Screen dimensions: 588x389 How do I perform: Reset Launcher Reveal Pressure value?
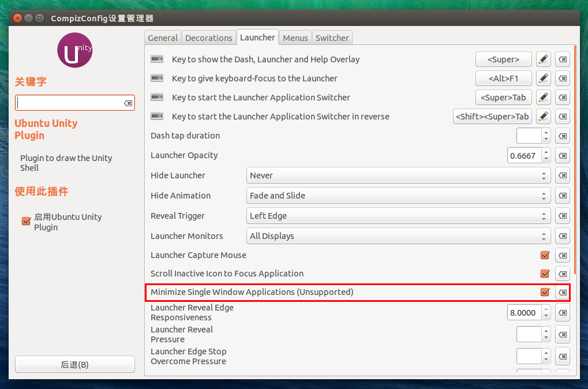563,335
